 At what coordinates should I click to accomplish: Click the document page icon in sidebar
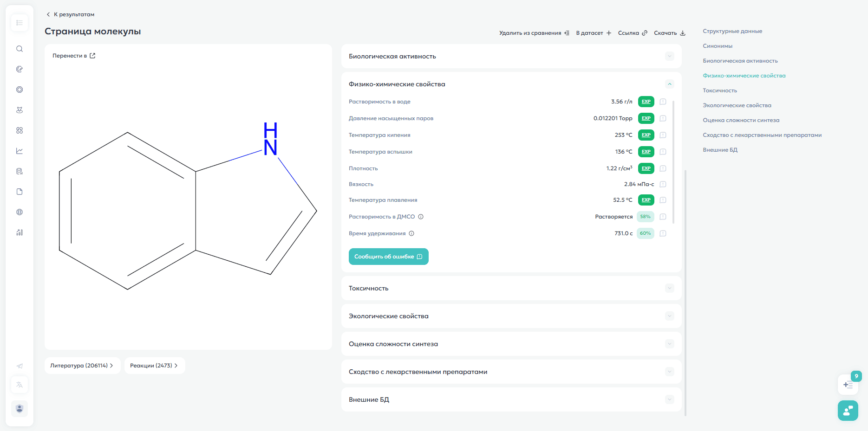(20, 192)
